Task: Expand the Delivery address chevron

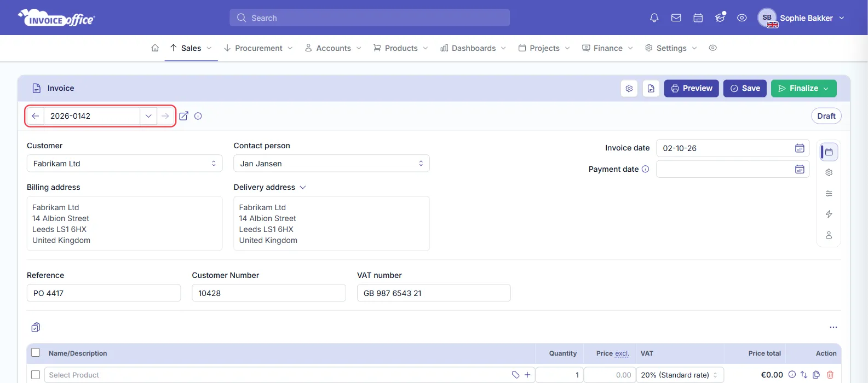Action: point(303,187)
